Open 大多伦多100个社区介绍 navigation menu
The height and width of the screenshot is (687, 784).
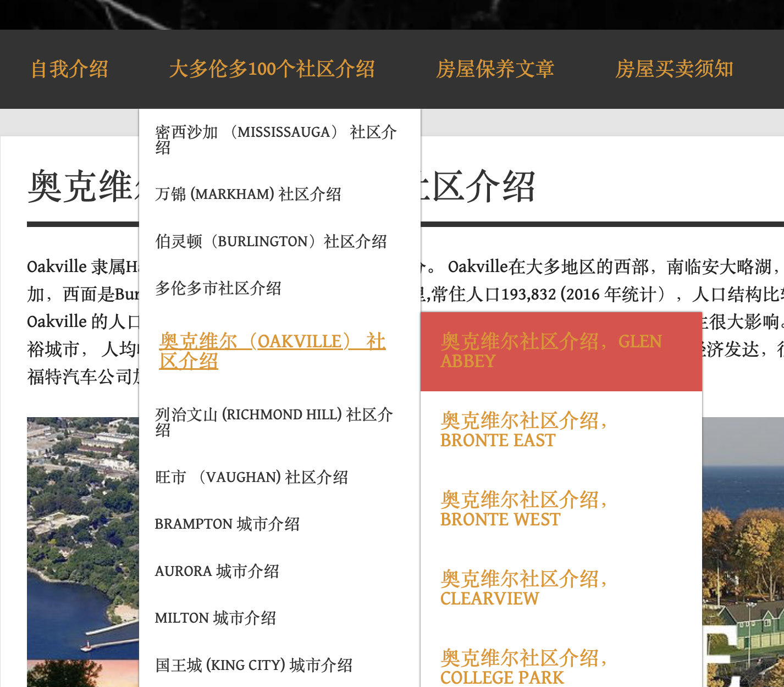pyautogui.click(x=272, y=69)
